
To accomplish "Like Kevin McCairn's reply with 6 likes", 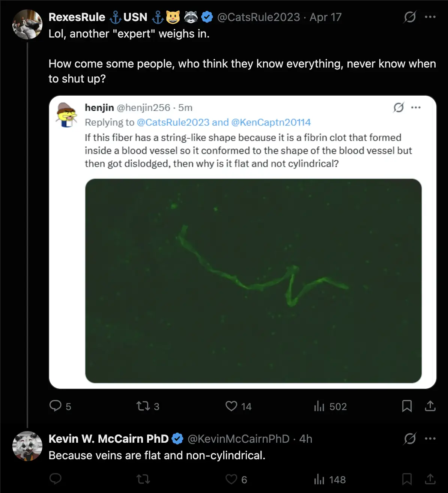I will [231, 479].
